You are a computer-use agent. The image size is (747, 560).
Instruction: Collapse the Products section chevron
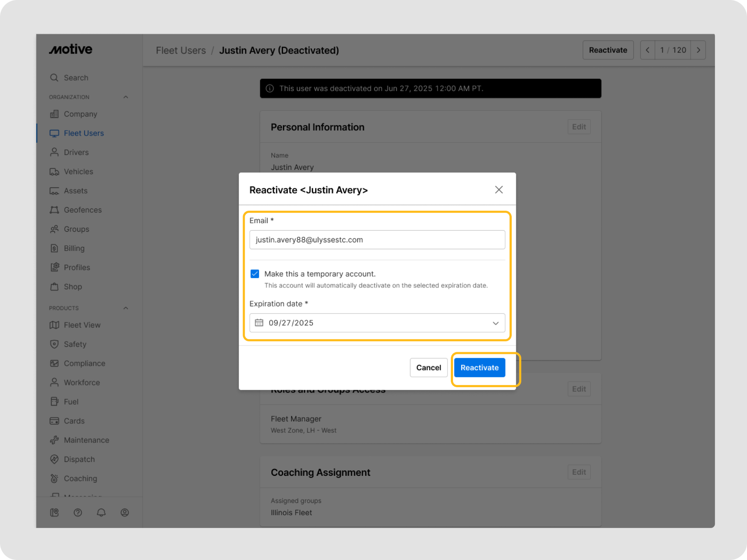tap(126, 308)
